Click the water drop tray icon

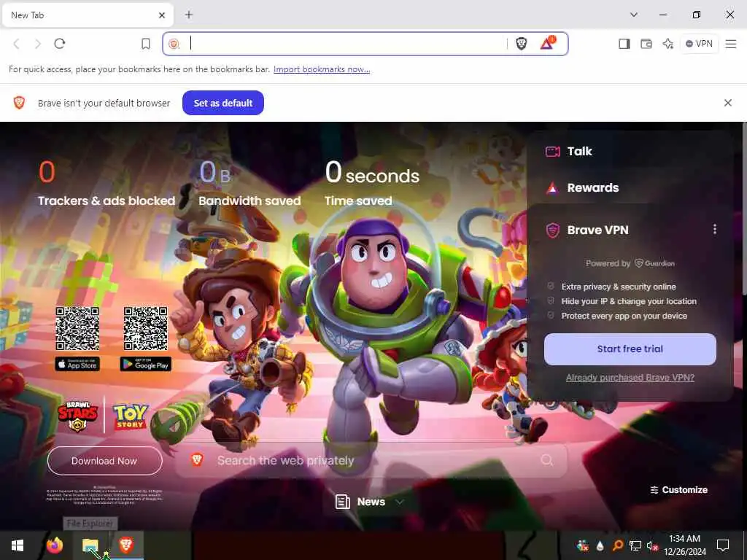pyautogui.click(x=600, y=545)
